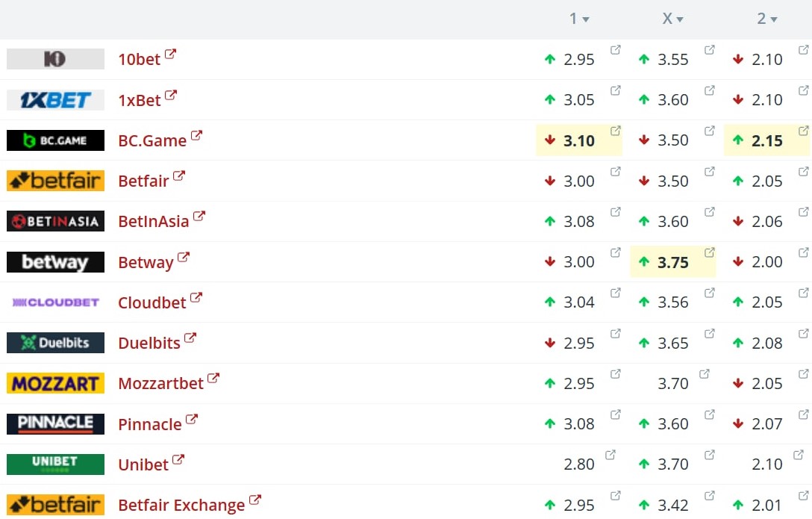Viewport: 812px width, 519px height.
Task: Click external link icon beside Mozzartbet 3.70
Action: click(705, 373)
